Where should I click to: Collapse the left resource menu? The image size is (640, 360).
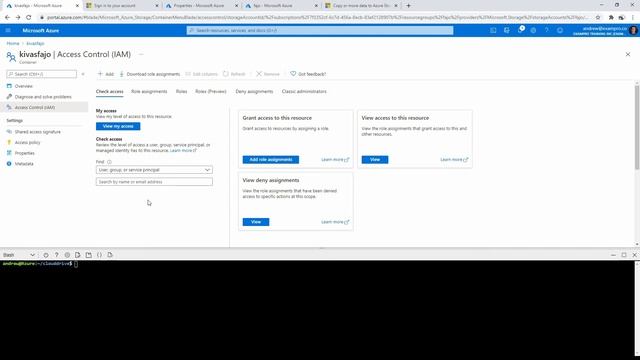(83, 74)
